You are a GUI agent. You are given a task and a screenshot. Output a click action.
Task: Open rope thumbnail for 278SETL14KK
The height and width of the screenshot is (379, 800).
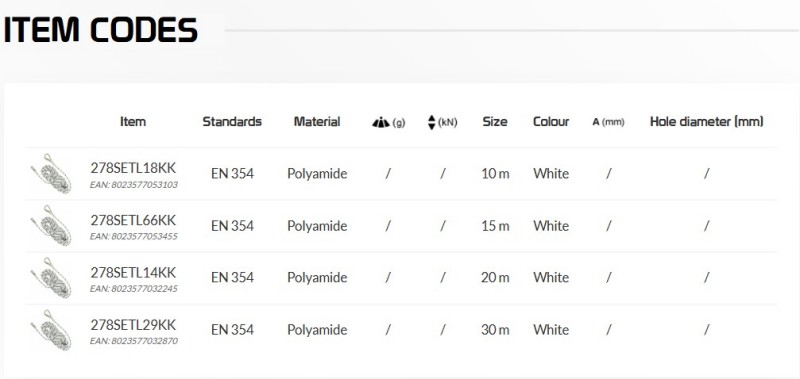pos(51,277)
